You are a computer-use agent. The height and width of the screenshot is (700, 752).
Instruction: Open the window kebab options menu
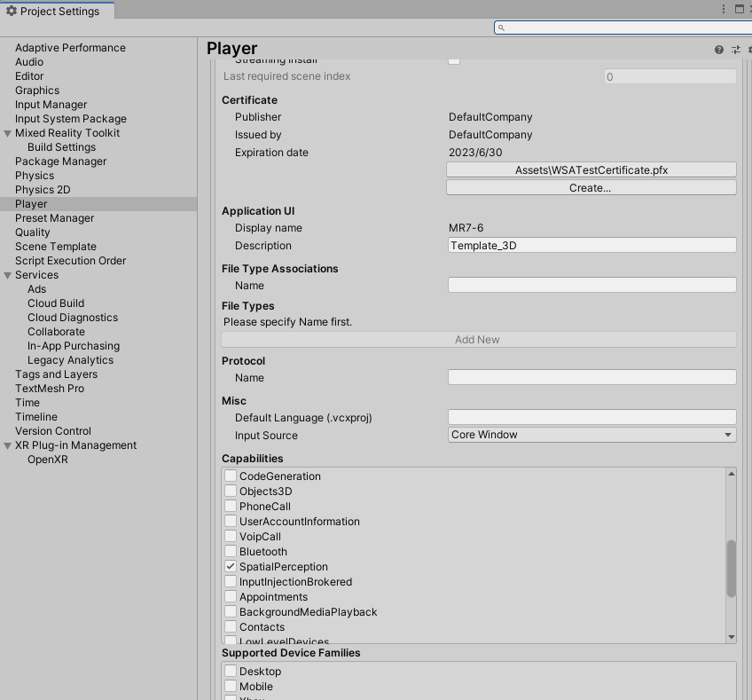[x=724, y=9]
